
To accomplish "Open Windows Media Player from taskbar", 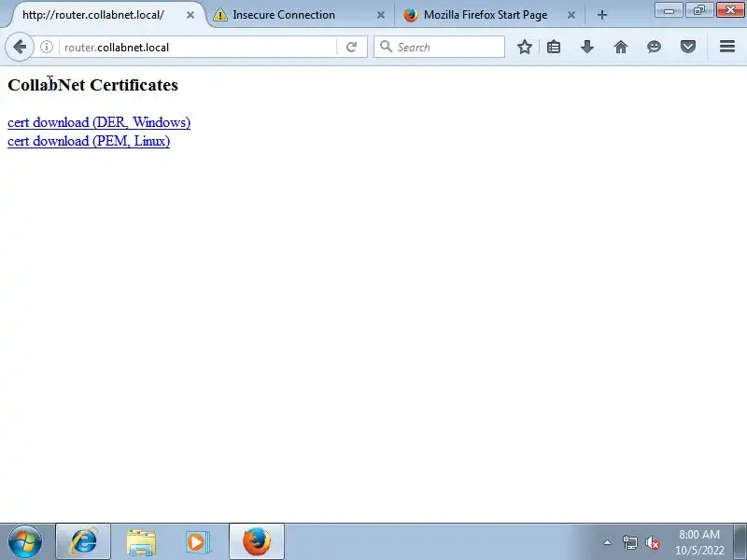I will (x=196, y=541).
